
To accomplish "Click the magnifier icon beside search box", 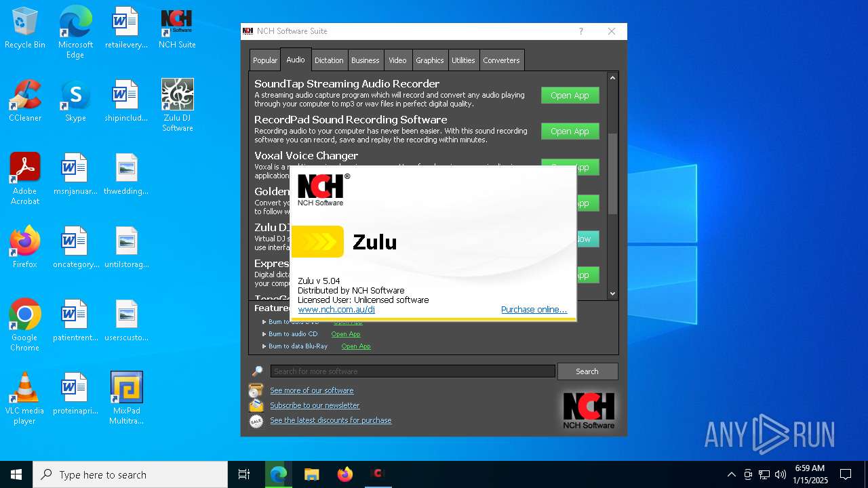I will [x=257, y=371].
